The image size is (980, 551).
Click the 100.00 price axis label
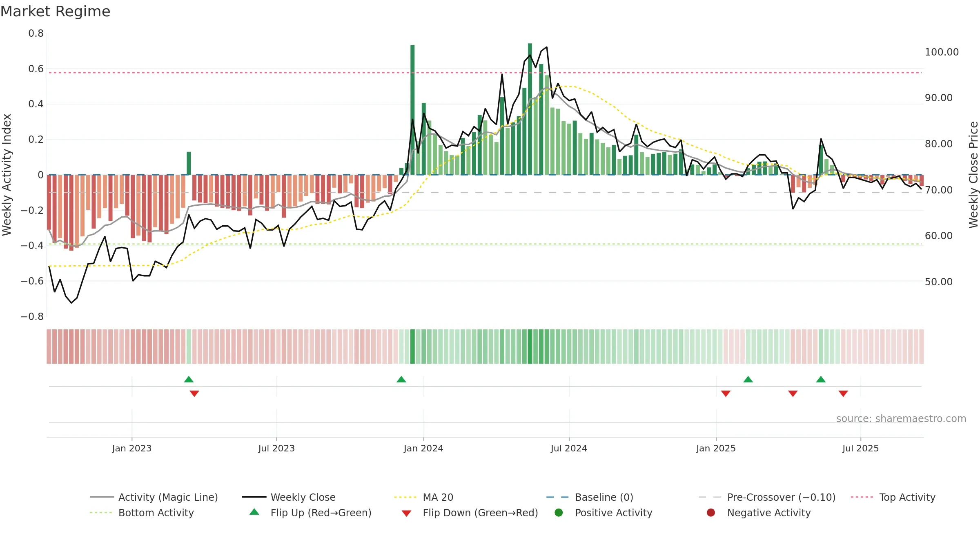tap(942, 52)
